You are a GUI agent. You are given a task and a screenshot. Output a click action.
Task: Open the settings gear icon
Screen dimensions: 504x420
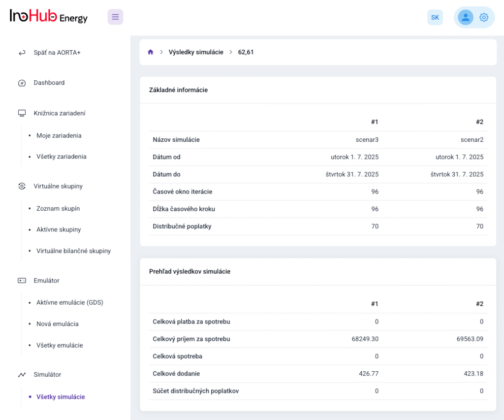[484, 17]
